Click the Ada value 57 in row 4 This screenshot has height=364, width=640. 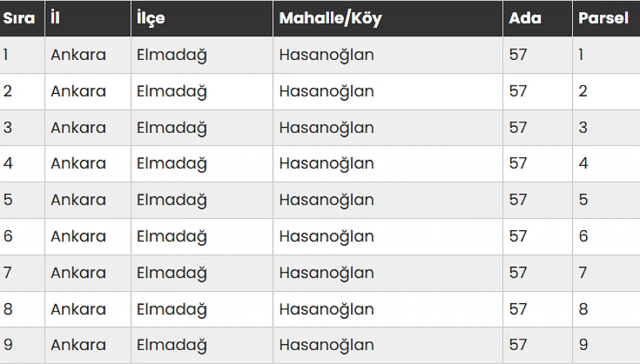[518, 163]
